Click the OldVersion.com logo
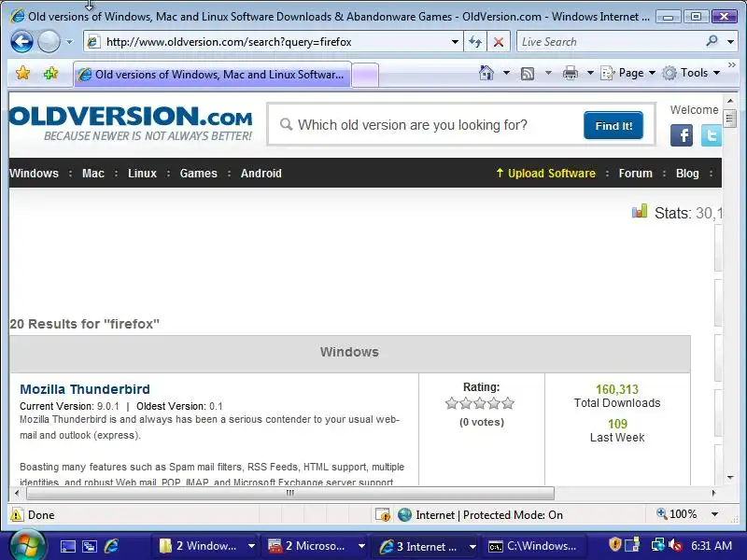The width and height of the screenshot is (747, 560). point(131,123)
